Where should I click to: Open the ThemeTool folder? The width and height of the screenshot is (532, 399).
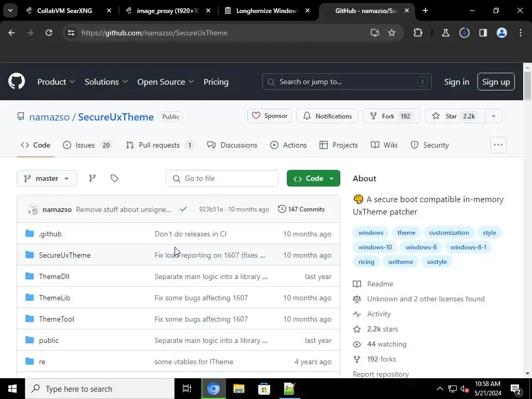point(56,319)
